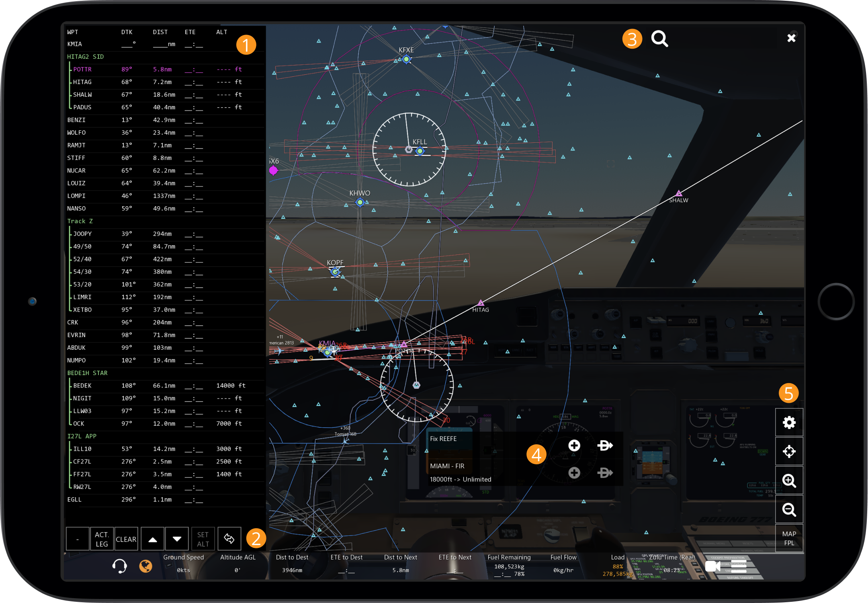Screen dimensions: 868x603
Task: Check the 88% Load indicator bar
Action: (618, 566)
